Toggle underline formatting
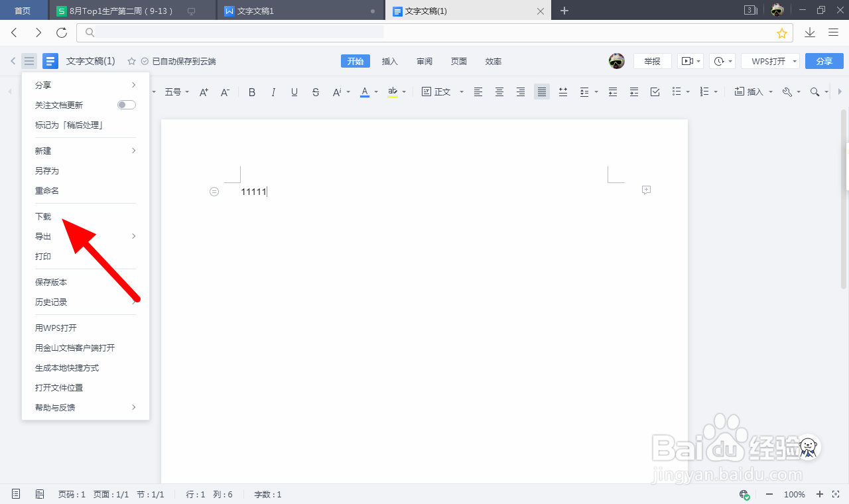Image resolution: width=849 pixels, height=504 pixels. (294, 92)
